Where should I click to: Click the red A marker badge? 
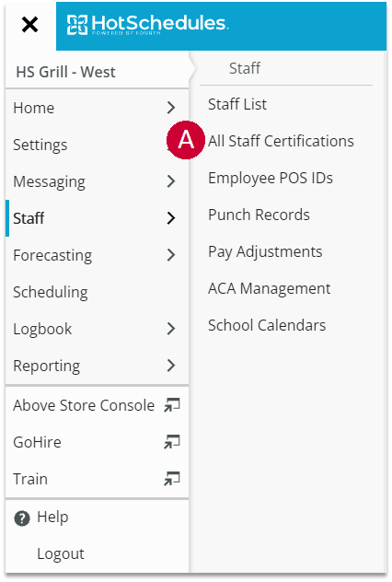186,140
